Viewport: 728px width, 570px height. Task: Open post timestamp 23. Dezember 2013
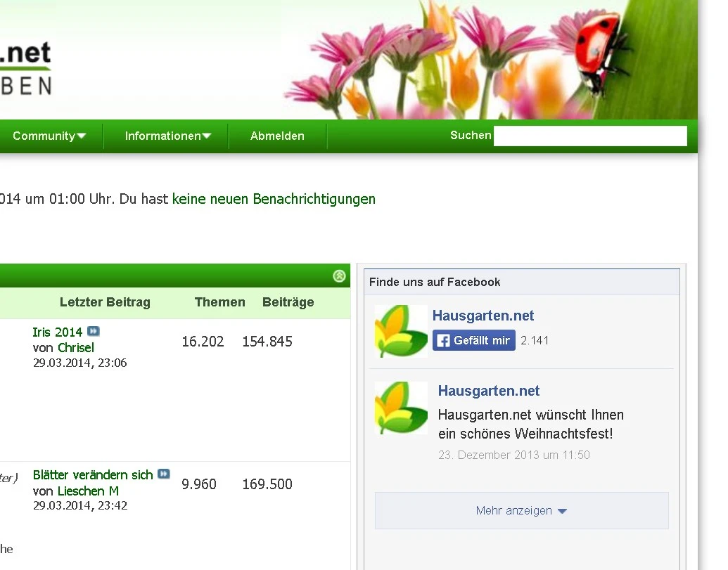514,455
